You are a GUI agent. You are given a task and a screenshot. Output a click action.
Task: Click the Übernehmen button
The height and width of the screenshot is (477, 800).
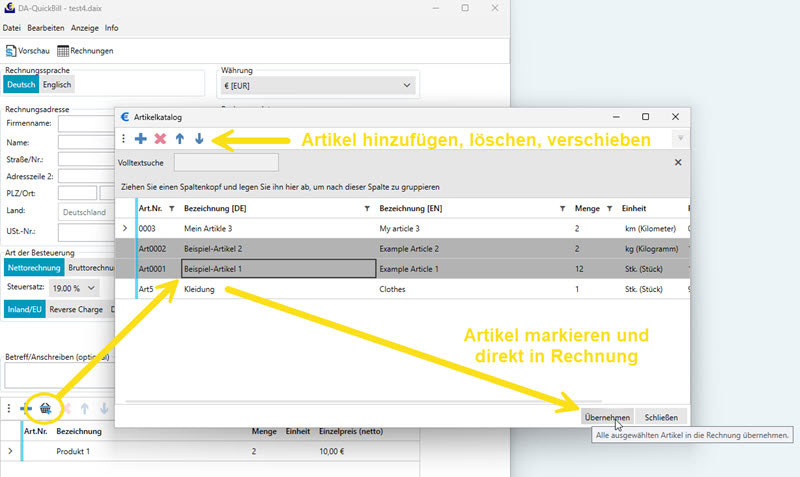pos(607,417)
